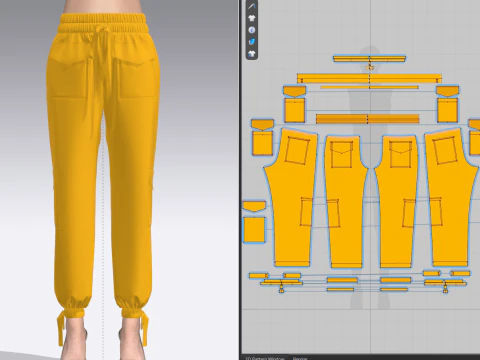Select the upper-left square pocket piece near waistband
Viewport: 480px width, 360px height.
tap(295, 110)
